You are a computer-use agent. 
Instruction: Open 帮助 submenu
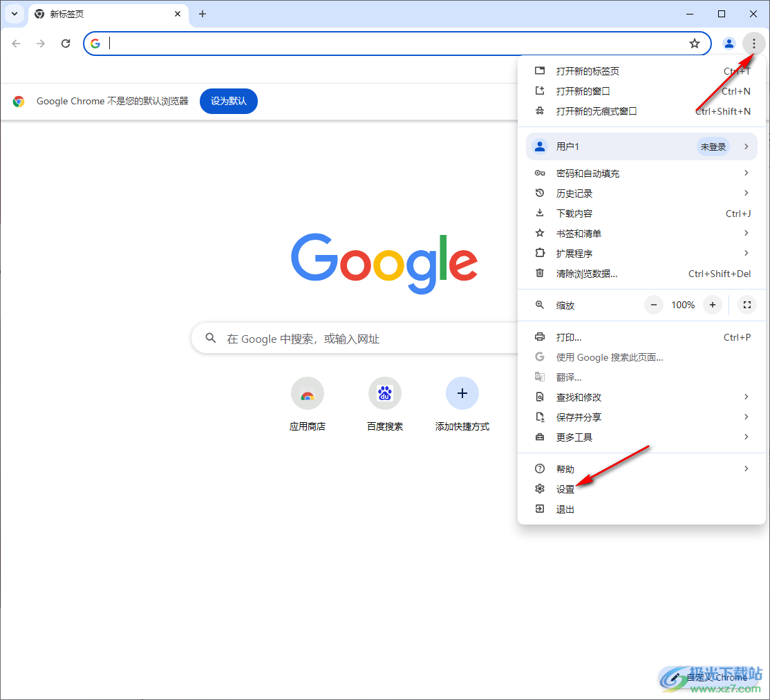(641, 469)
